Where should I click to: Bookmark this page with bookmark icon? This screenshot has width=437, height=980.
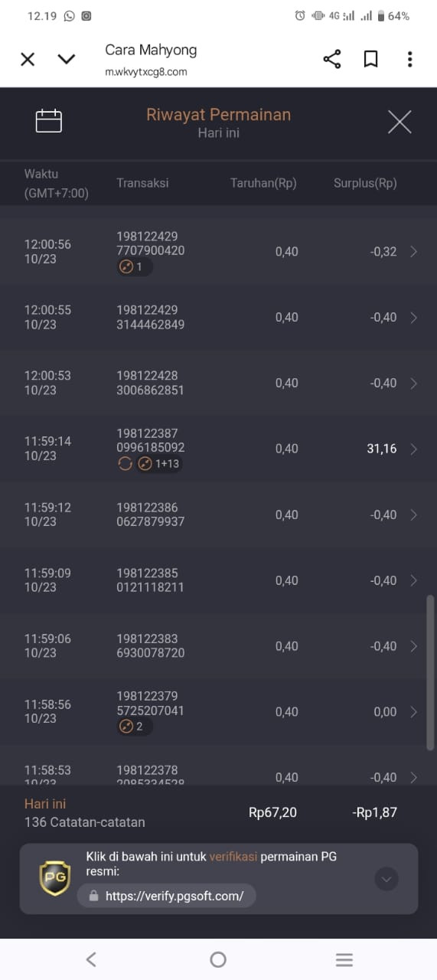coord(371,59)
